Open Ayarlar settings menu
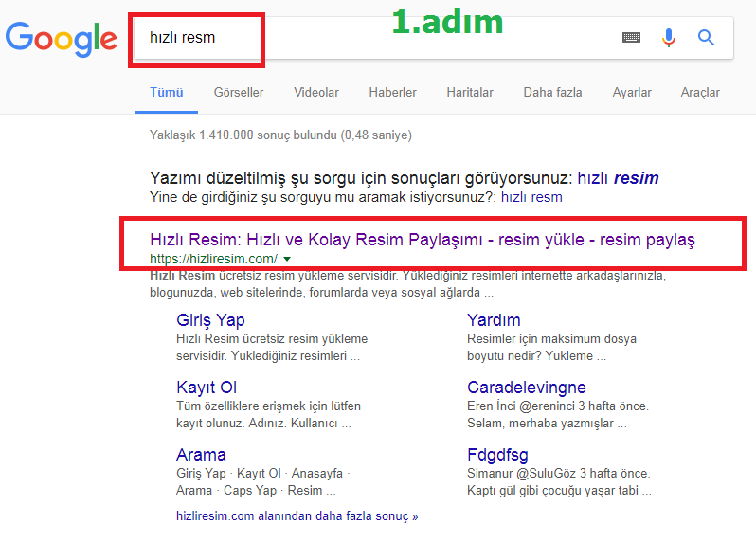Screen dimensions: 756x542 point(632,93)
